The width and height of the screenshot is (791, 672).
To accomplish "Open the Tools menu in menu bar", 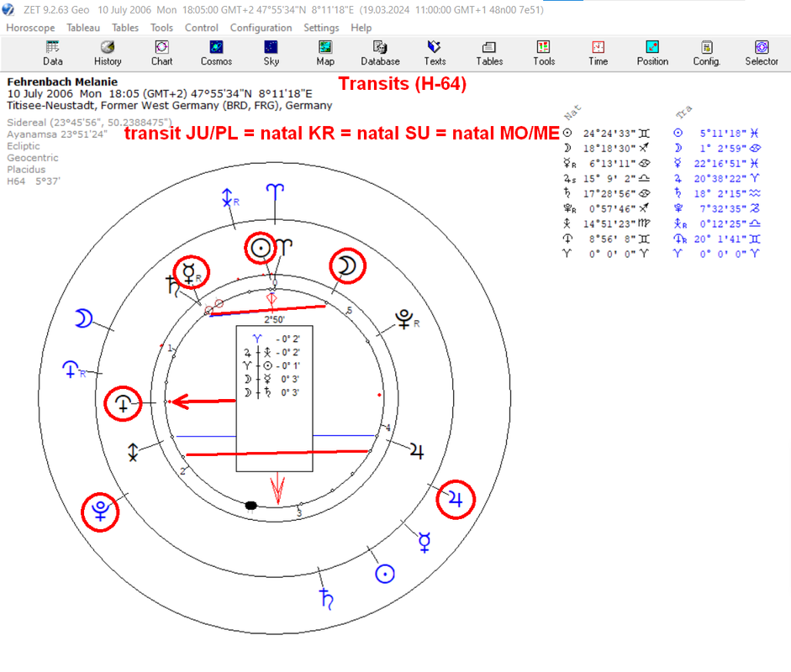I will point(161,28).
